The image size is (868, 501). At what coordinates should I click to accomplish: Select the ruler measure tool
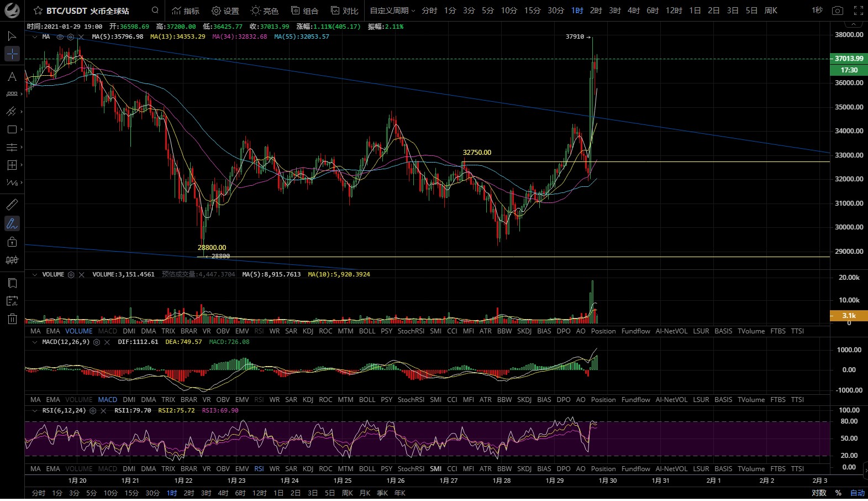[x=12, y=205]
